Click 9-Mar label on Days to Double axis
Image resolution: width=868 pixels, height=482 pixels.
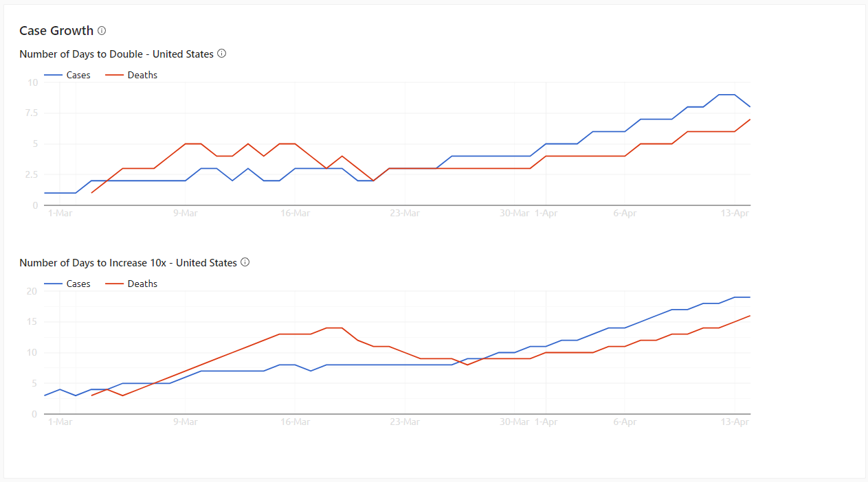185,214
